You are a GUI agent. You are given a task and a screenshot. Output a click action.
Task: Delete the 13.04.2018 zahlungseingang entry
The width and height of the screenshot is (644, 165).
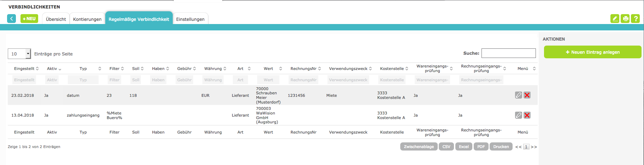527,115
